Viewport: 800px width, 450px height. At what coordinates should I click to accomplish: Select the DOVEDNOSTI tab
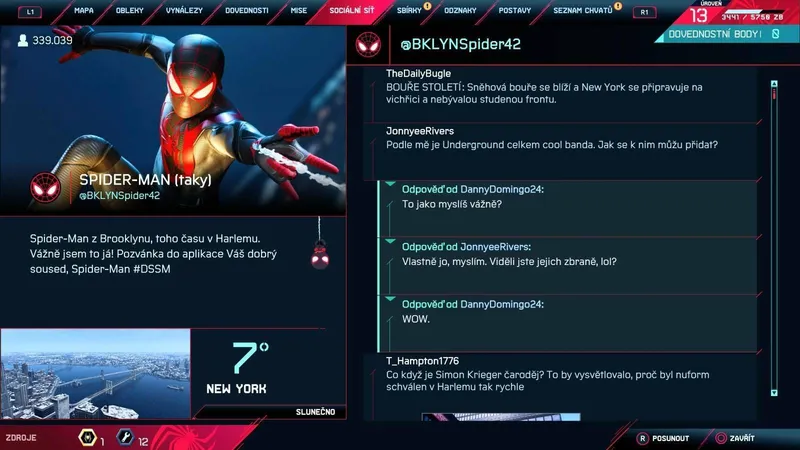point(247,10)
